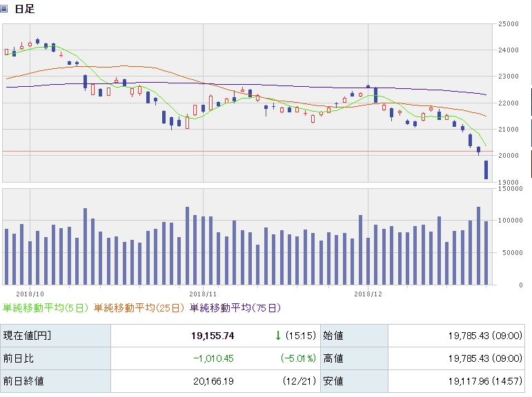Select the 単純移動平均(75日) legend label

click(235, 307)
